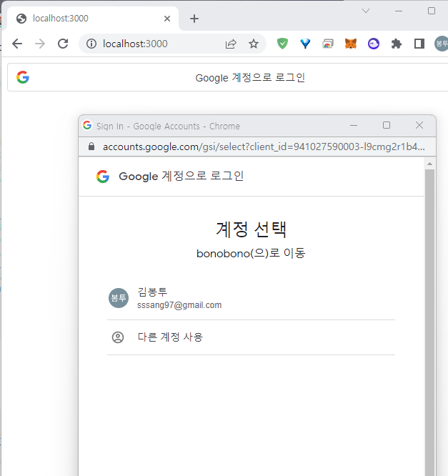The height and width of the screenshot is (476, 448).
Task: Expand the tab search chevron
Action: (x=366, y=11)
